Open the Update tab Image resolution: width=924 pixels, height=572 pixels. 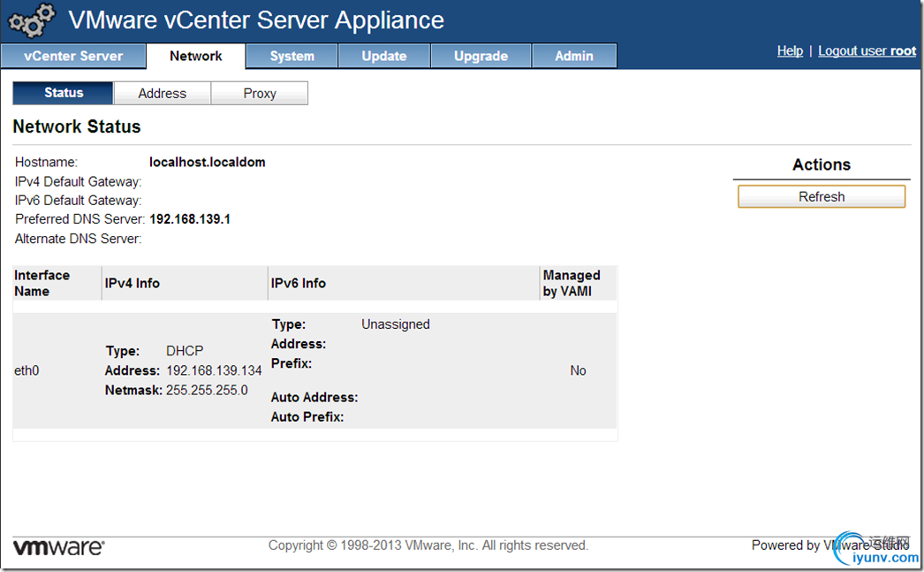[x=384, y=56]
